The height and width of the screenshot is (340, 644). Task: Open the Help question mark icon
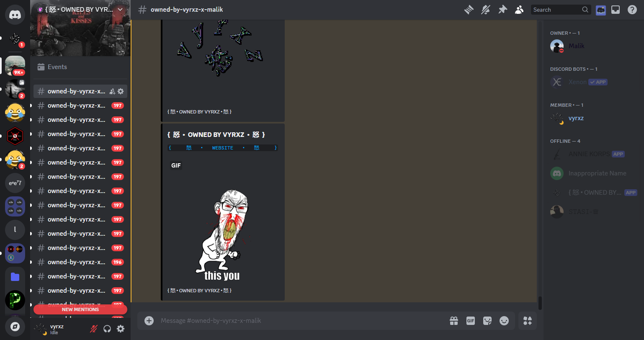(632, 10)
